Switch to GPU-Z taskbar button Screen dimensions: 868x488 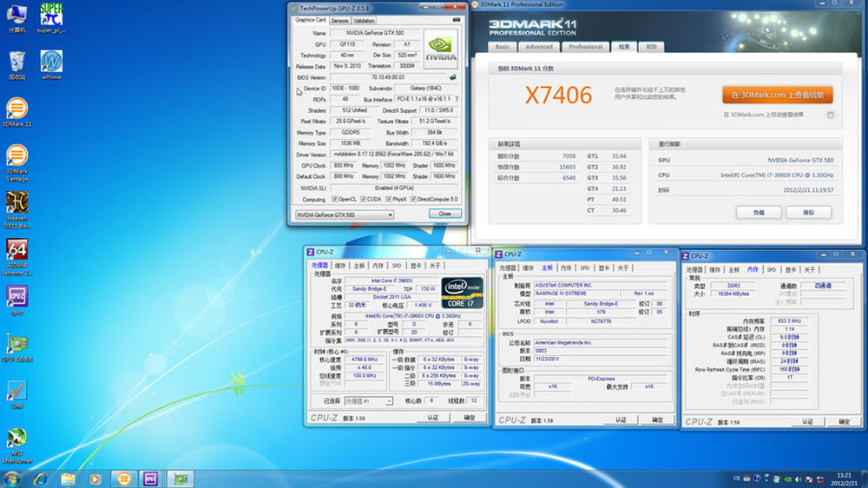tap(181, 478)
